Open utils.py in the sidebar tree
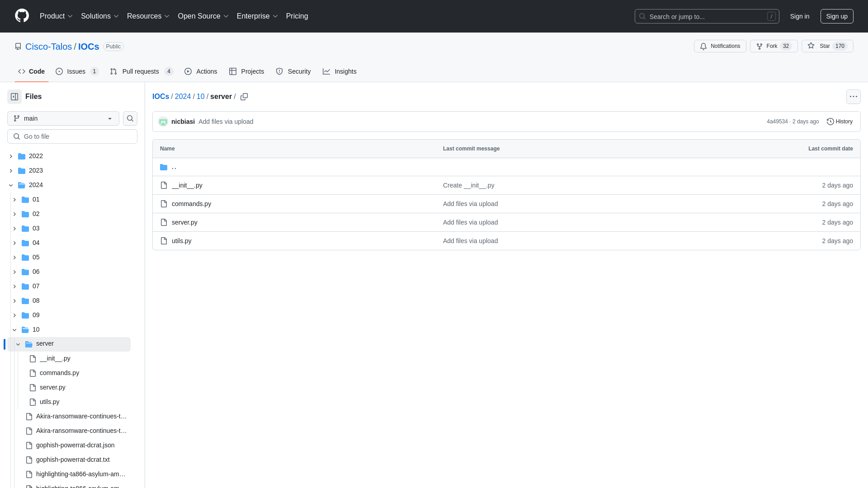The height and width of the screenshot is (488, 868). [x=49, y=402]
